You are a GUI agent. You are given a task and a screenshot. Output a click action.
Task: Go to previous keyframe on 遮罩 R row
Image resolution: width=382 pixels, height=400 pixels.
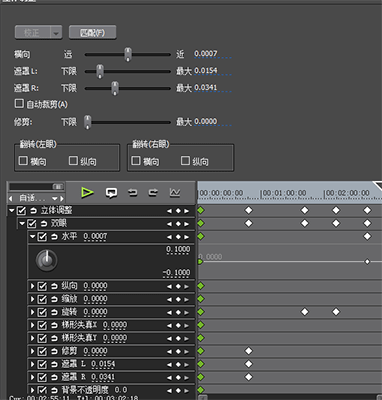click(170, 377)
